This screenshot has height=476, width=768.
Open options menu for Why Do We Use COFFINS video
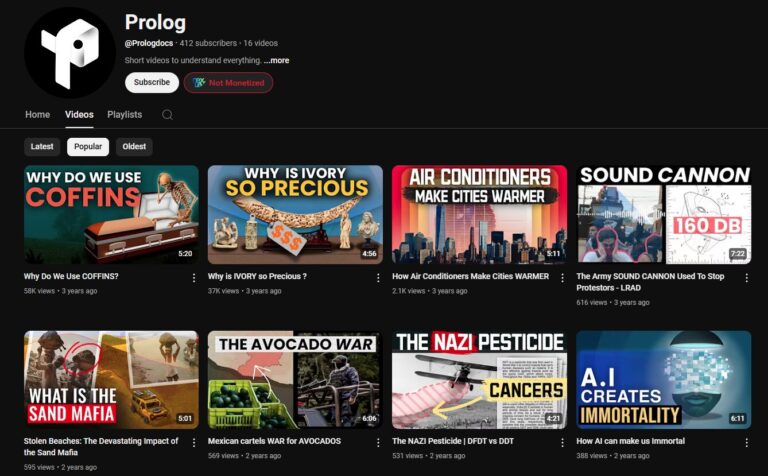tap(194, 278)
